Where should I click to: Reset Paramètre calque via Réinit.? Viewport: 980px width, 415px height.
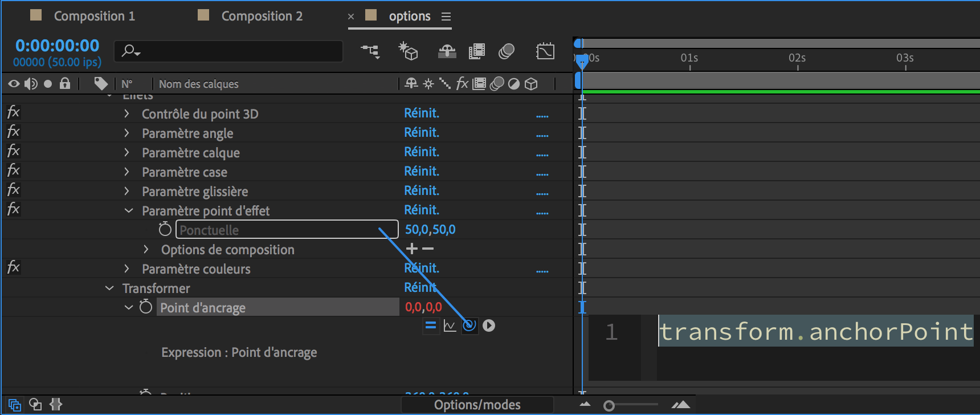click(x=422, y=152)
